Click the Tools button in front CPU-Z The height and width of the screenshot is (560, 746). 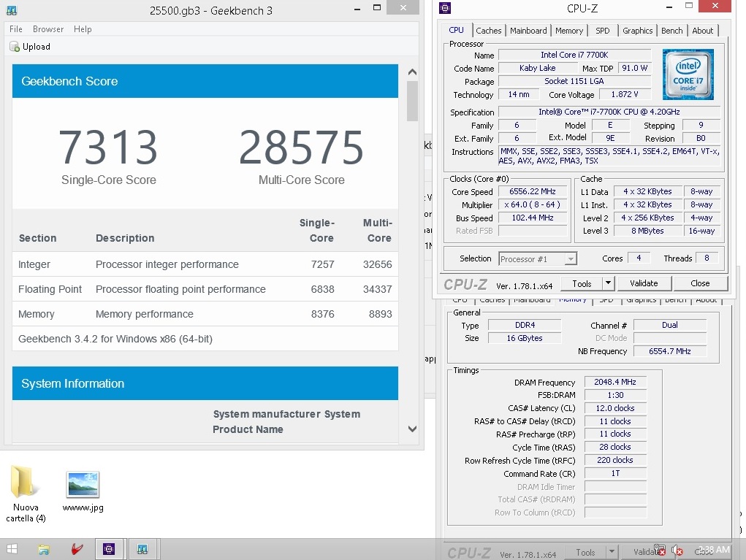coord(582,284)
